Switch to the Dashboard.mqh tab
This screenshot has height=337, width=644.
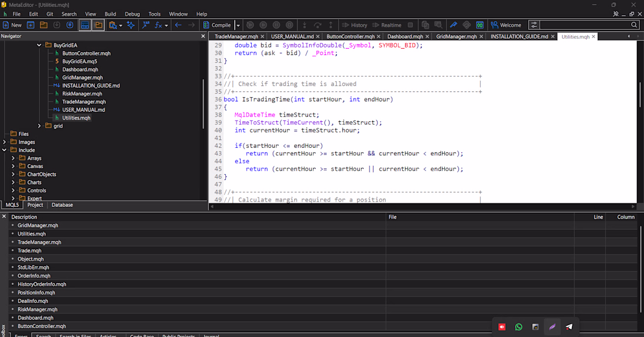pyautogui.click(x=405, y=36)
